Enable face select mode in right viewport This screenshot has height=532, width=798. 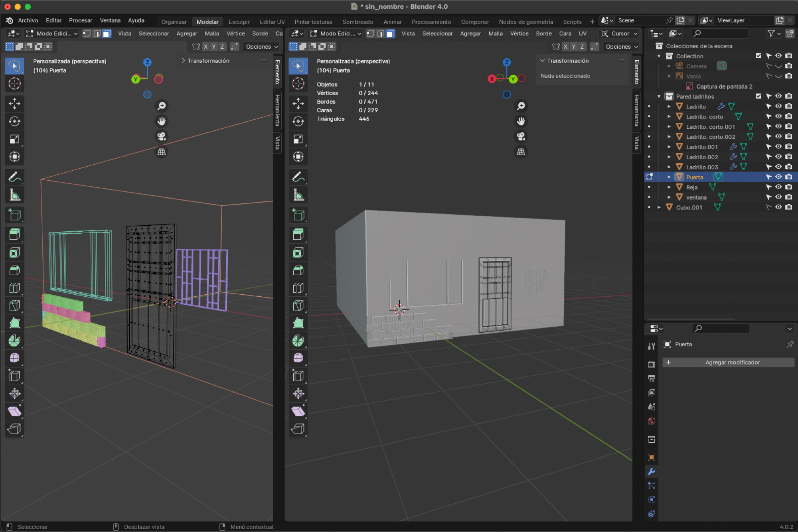391,33
